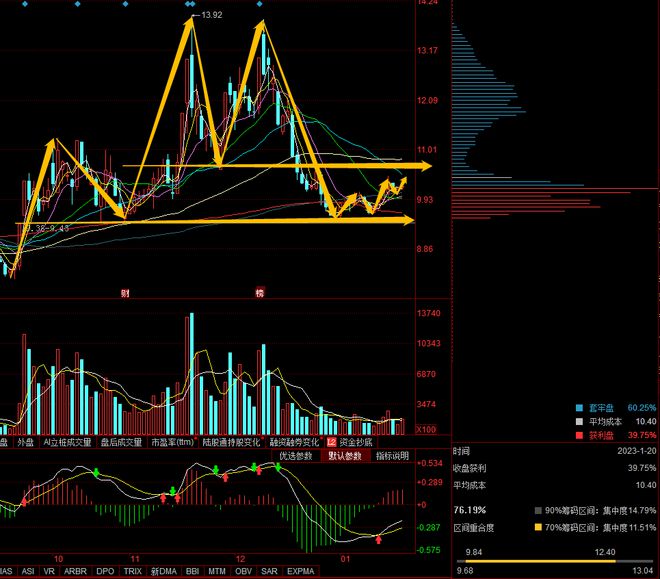Open the 资金抄底 indicator
Viewport: 660px width, 579px height.
pos(356,442)
